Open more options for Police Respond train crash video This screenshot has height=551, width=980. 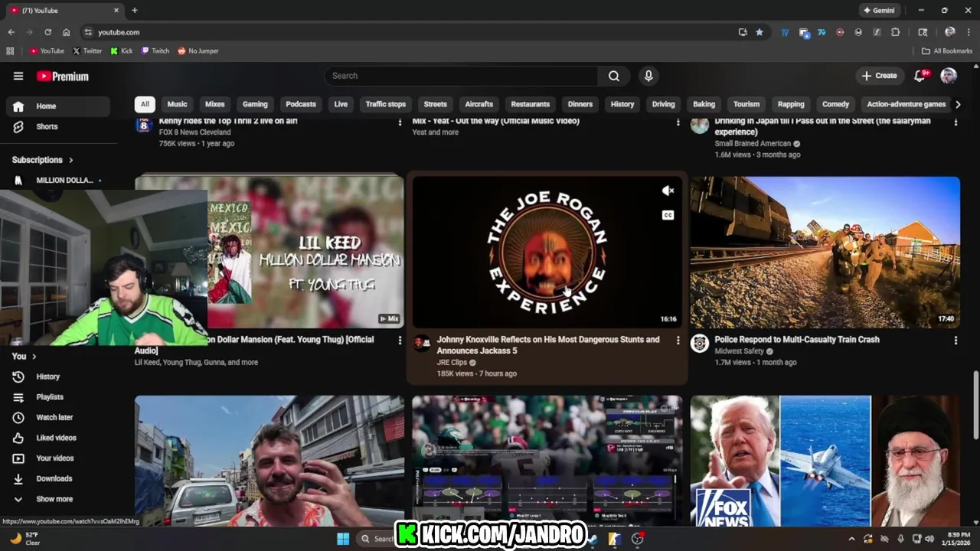tap(955, 340)
